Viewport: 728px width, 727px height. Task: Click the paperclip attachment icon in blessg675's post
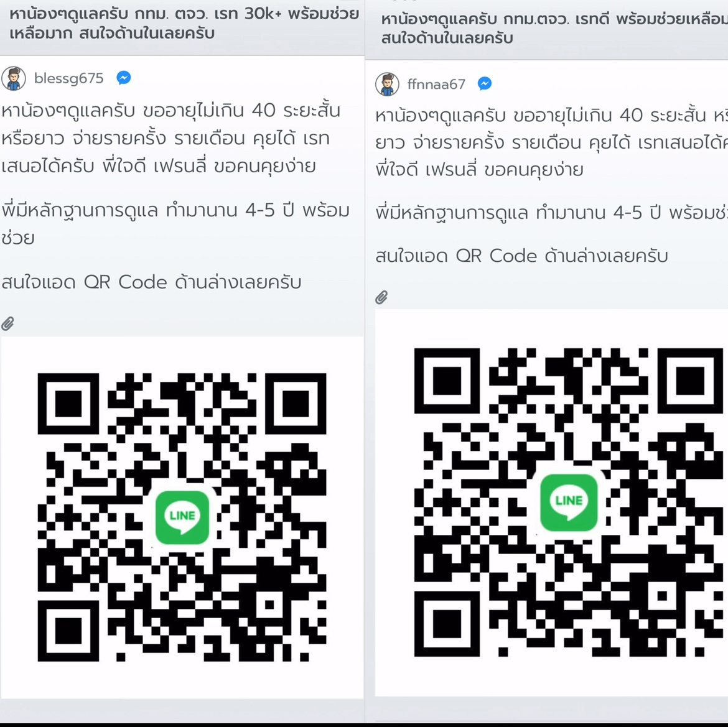coord(7,323)
